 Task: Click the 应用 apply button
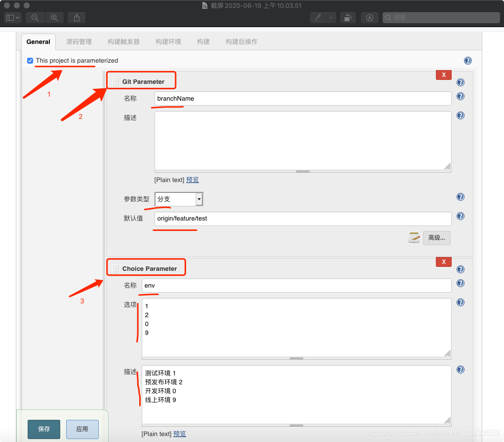coord(82,429)
